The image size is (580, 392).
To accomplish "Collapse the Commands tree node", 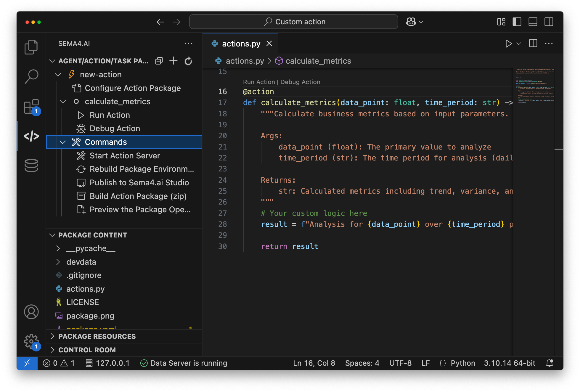I will [x=63, y=142].
